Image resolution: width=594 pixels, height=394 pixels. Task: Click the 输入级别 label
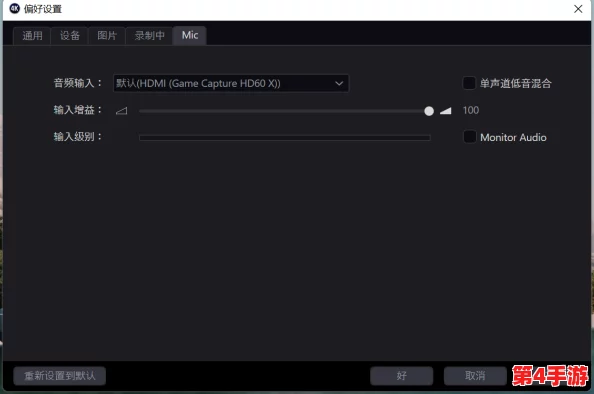pos(77,137)
